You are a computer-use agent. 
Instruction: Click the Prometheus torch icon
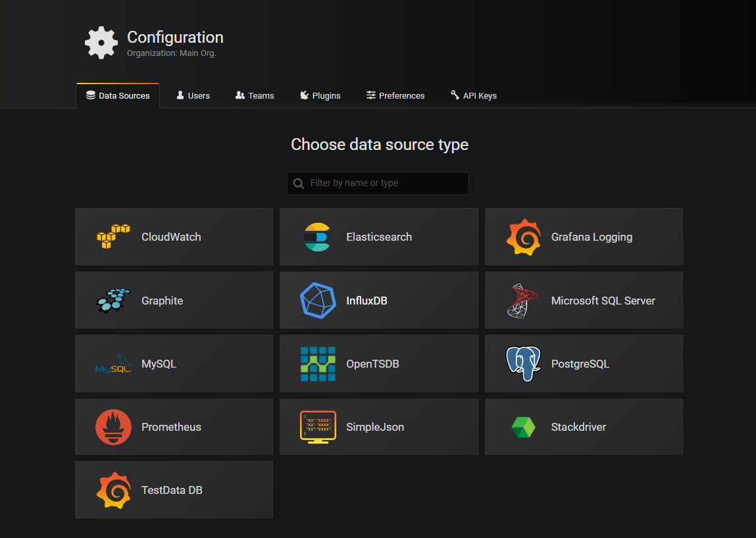tap(113, 427)
